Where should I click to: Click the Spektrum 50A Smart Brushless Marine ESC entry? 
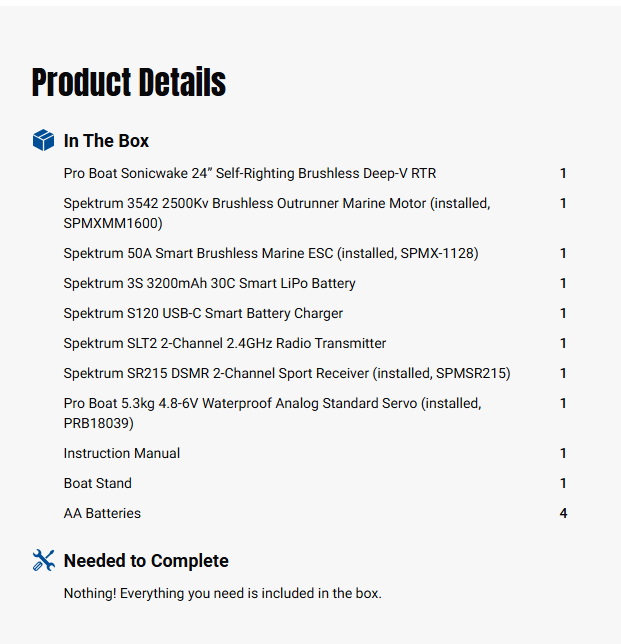click(271, 253)
